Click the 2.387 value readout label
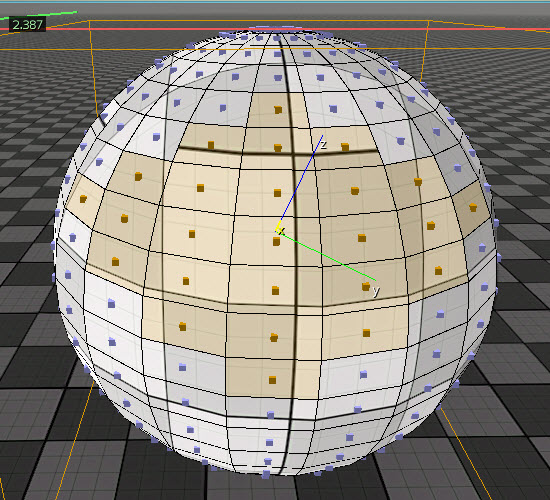Screen dimensions: 550x500 click(27, 25)
